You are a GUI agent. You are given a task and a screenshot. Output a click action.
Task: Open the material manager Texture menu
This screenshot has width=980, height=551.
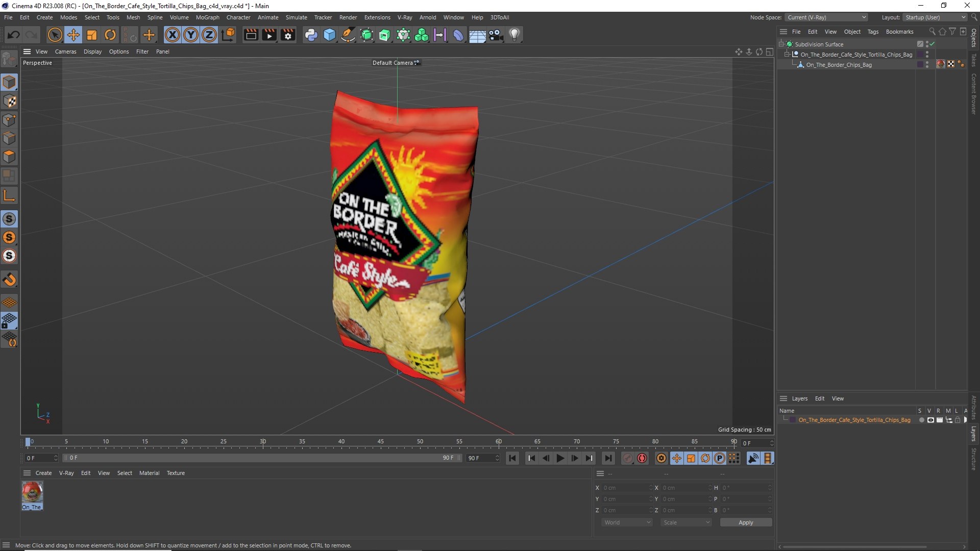tap(176, 473)
